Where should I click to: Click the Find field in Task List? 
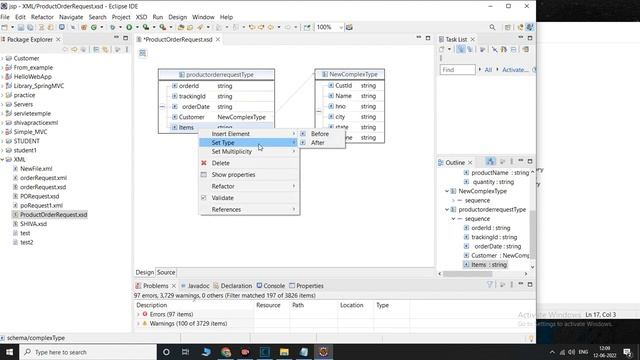(x=458, y=70)
